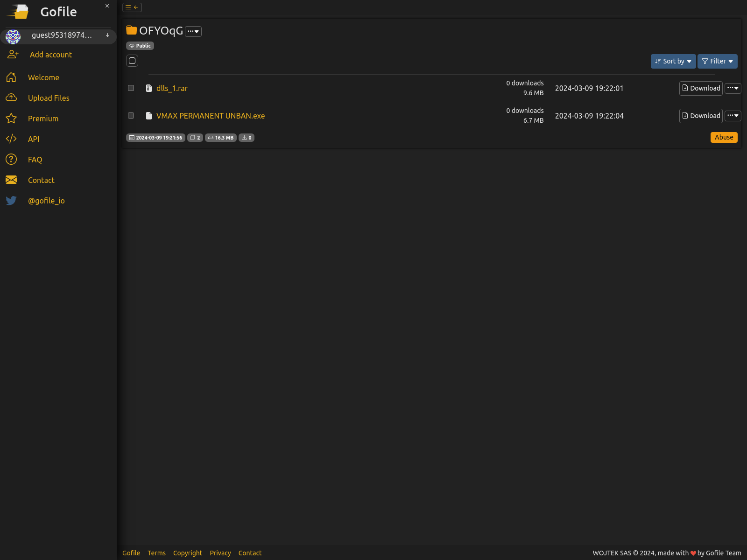Open the Premium menu item
The image size is (747, 560).
click(43, 119)
